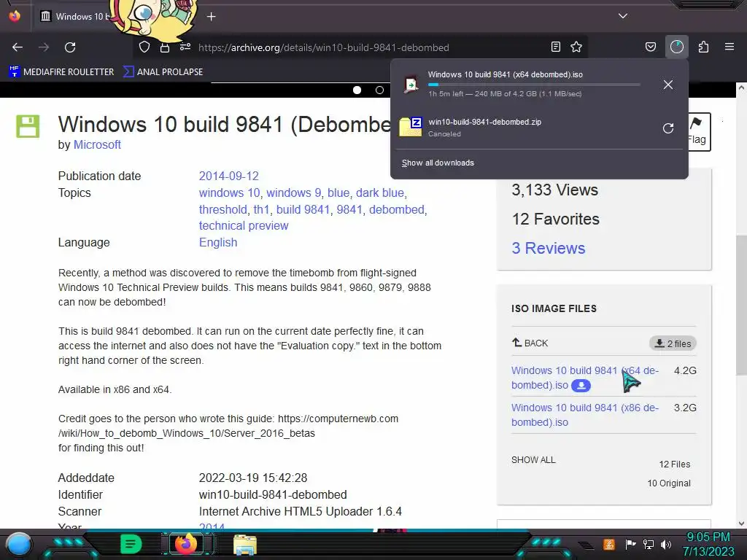
Task: Open the debombed topic link
Action: tap(396, 209)
